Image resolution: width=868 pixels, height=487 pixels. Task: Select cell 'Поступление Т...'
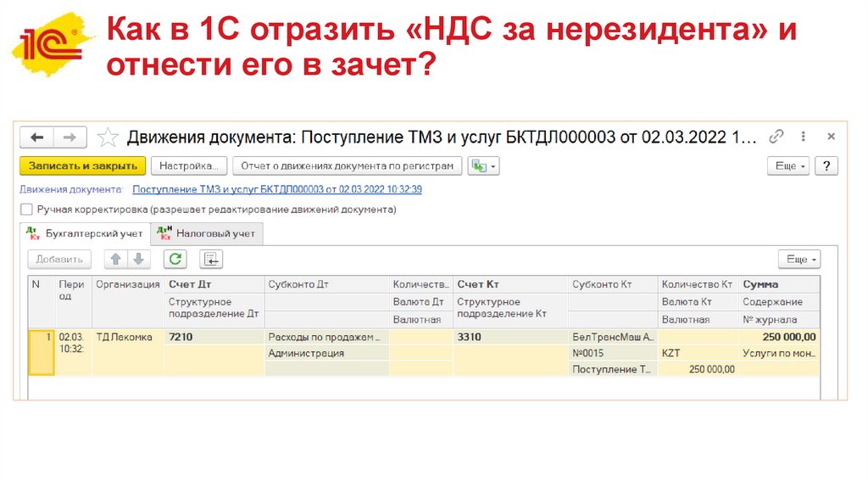click(613, 369)
